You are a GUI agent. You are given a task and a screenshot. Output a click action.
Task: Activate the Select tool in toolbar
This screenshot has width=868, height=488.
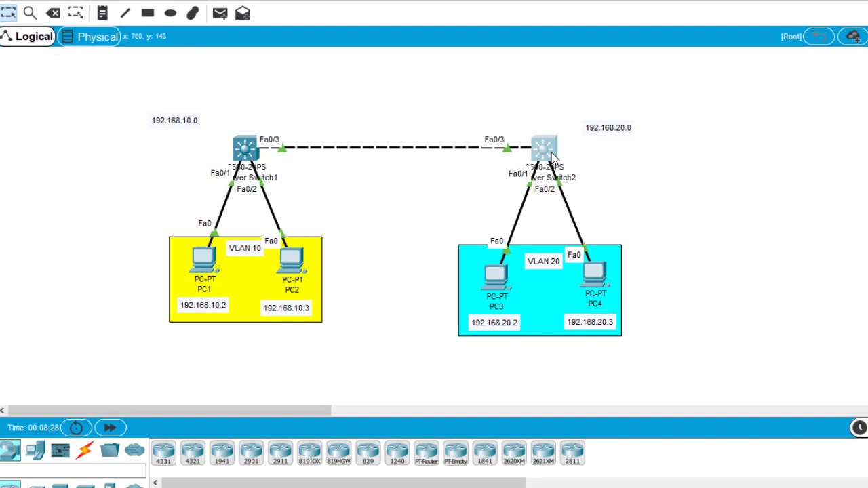pos(8,13)
